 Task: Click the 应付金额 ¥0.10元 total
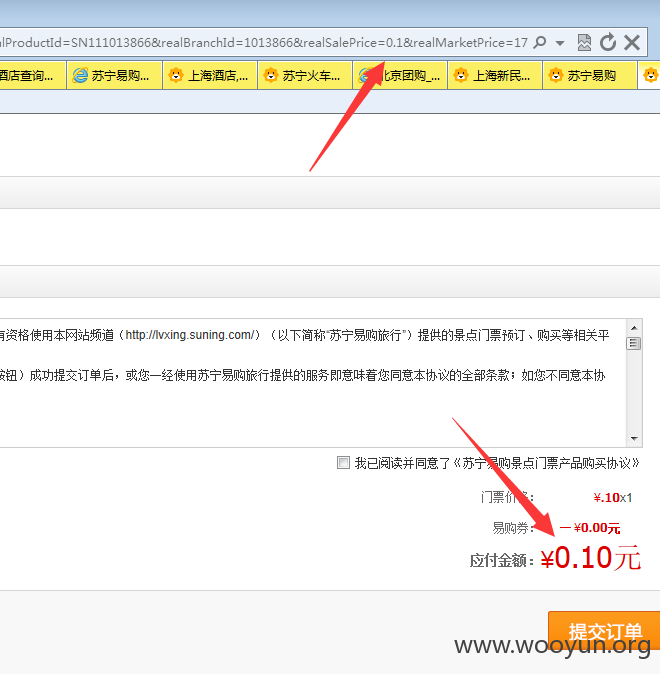(590, 558)
